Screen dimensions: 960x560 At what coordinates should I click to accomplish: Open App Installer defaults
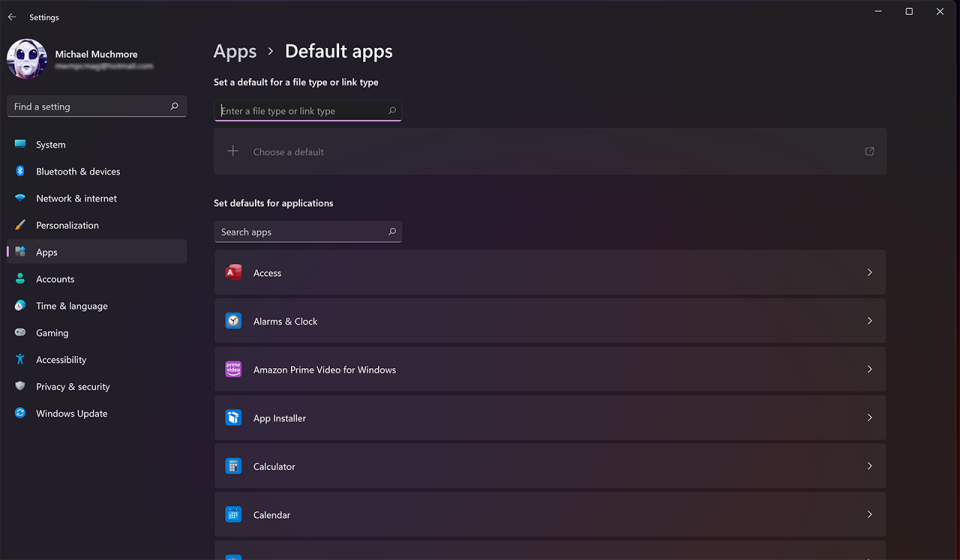(x=550, y=417)
